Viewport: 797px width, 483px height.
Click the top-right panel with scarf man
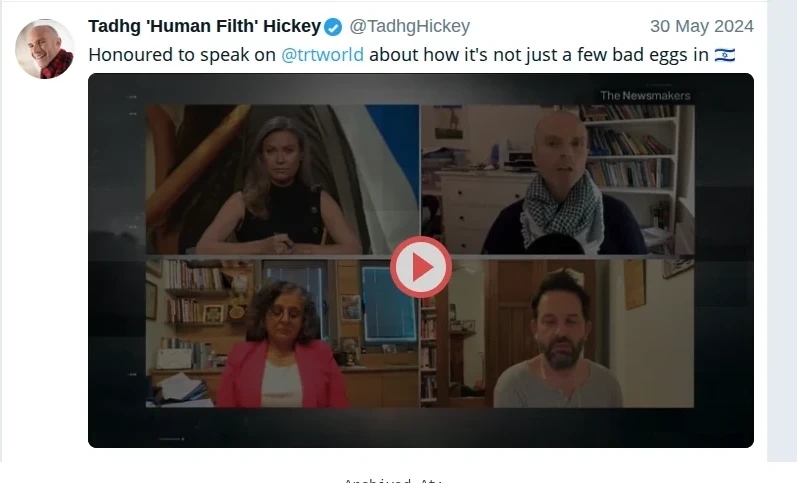pos(558,179)
